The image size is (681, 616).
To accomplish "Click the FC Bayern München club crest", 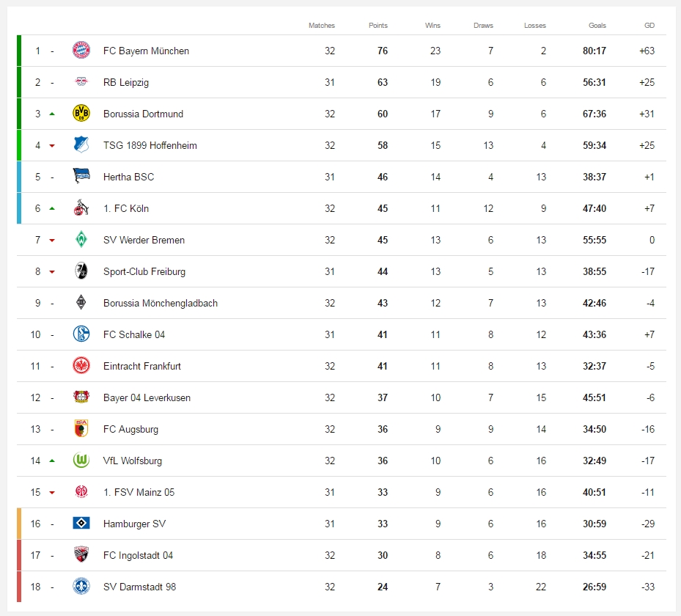I will [x=81, y=51].
